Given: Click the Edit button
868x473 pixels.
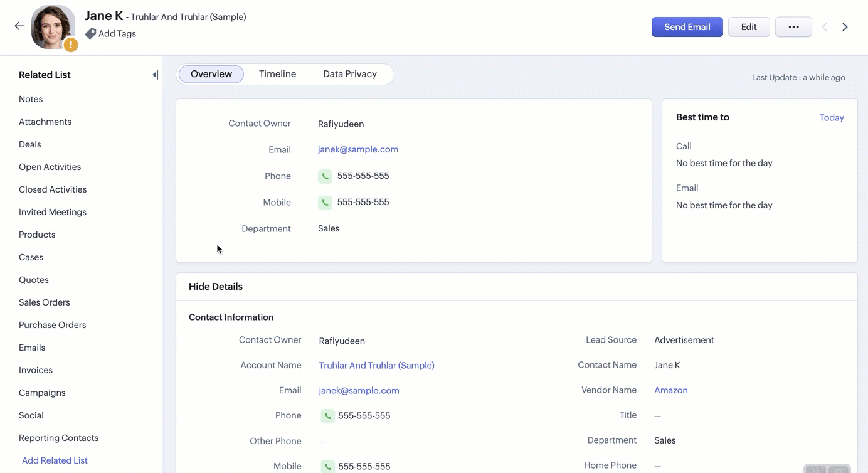Looking at the screenshot, I should pos(749,27).
